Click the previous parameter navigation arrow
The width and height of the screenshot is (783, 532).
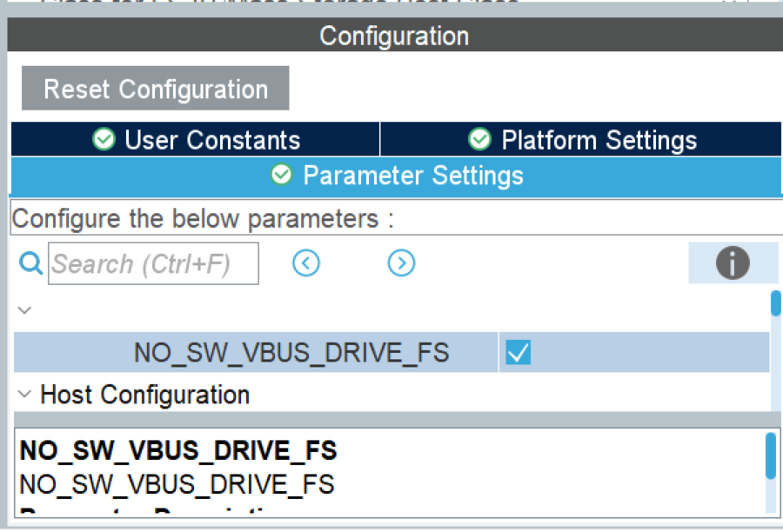point(305,263)
